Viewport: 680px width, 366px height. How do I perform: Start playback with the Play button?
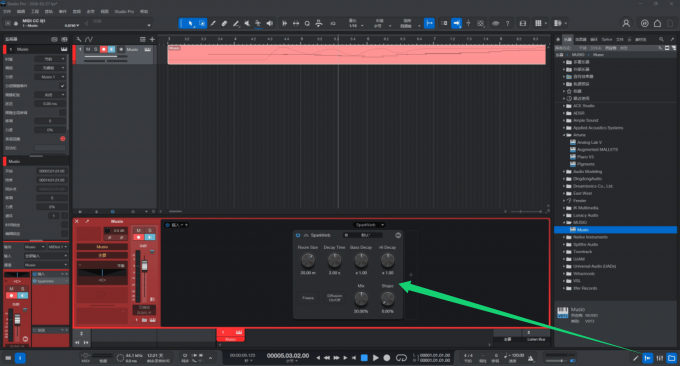pos(376,358)
